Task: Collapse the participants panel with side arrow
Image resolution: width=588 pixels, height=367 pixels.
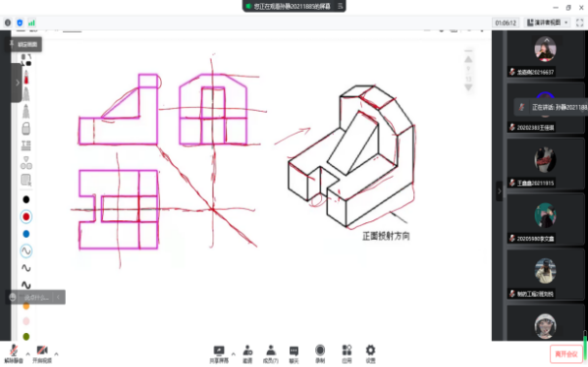Action: (499, 191)
